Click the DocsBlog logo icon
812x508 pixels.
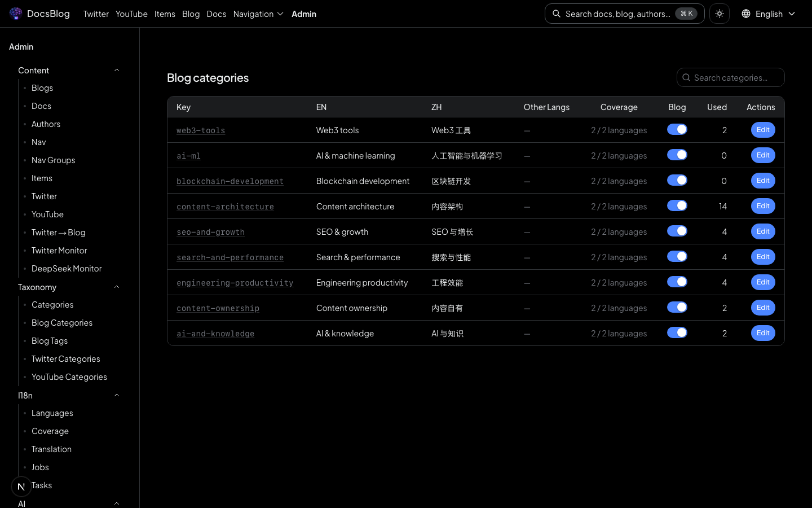pyautogui.click(x=16, y=14)
